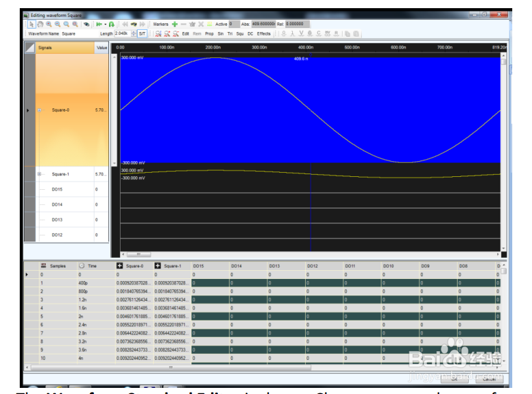Click the Rel value field
532x394 pixels.
pyautogui.click(x=297, y=24)
